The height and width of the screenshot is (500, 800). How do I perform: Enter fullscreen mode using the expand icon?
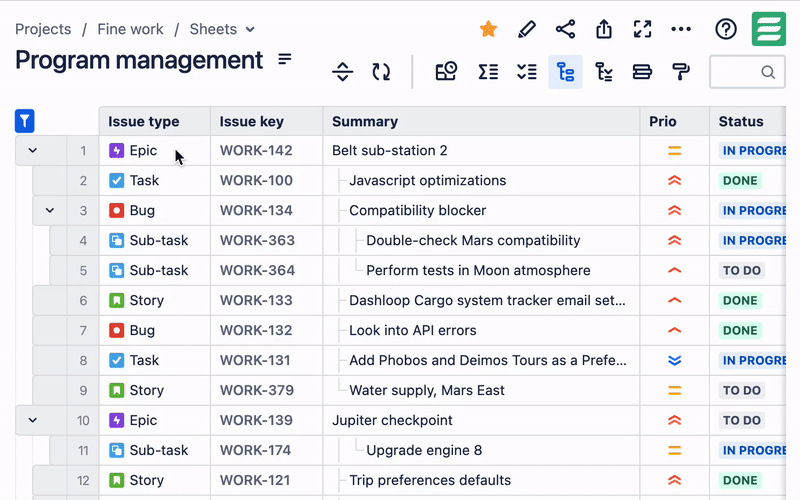642,29
